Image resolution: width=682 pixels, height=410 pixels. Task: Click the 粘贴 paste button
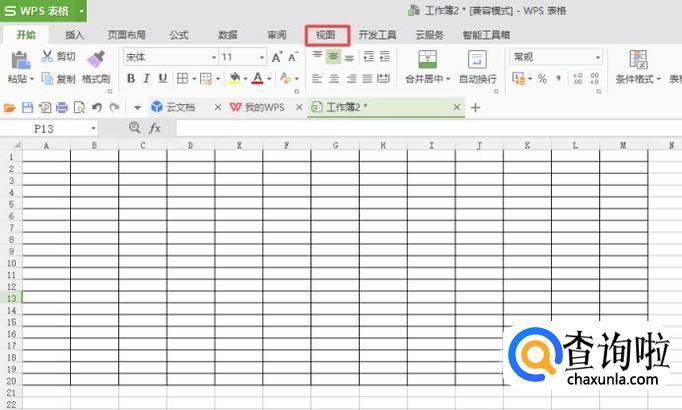20,67
